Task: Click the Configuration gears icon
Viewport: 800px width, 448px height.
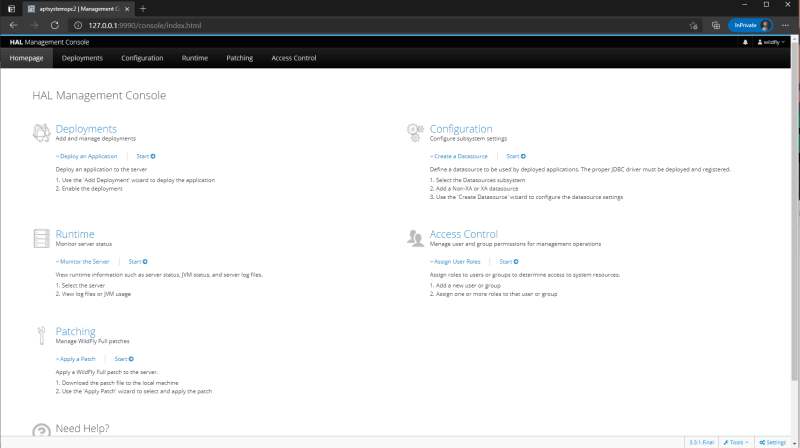Action: point(415,133)
